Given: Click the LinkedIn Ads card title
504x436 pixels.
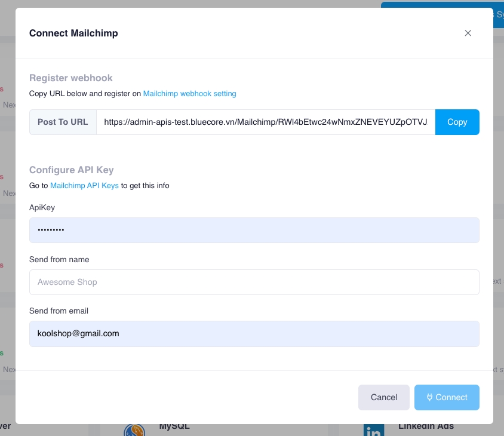Looking at the screenshot, I should tap(426, 426).
